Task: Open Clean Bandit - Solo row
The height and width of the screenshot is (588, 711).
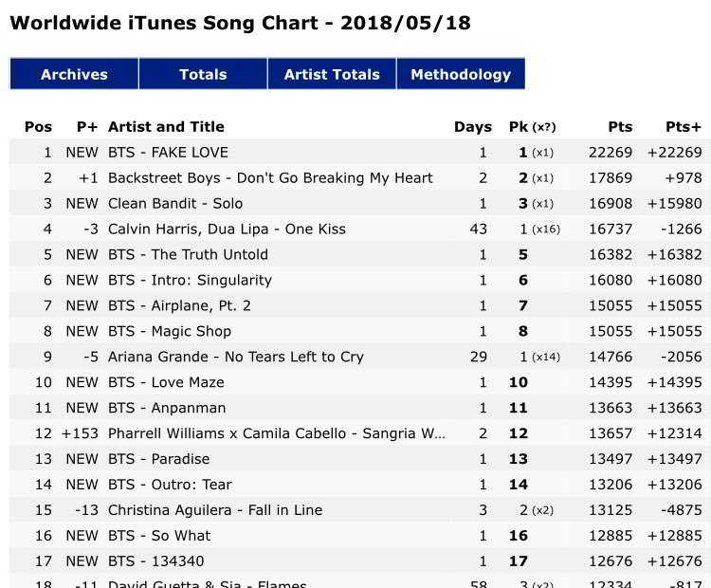Action: (x=175, y=203)
